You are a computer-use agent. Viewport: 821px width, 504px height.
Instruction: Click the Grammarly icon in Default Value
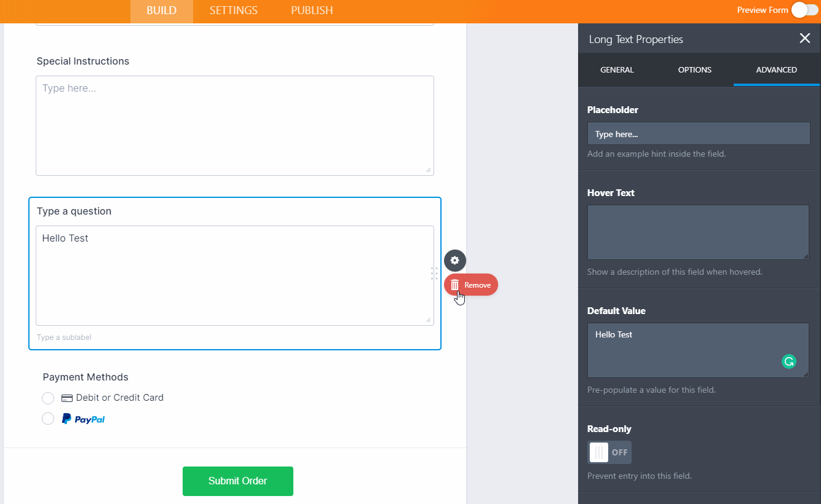[x=788, y=362]
